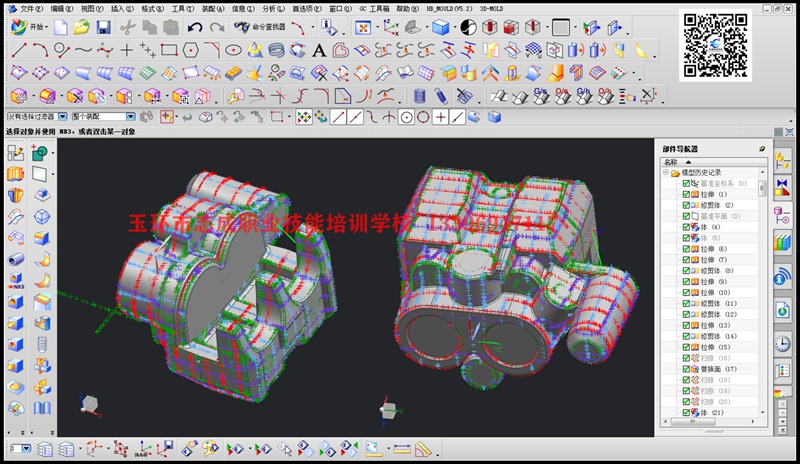Open the 编辑(E) menu
The width and height of the screenshot is (800, 464).
coord(62,9)
